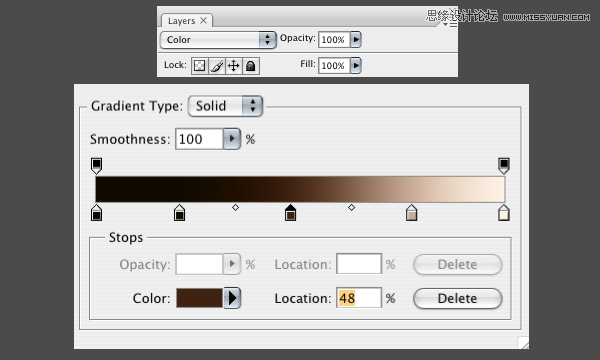
Task: Close the Layers tab with X
Action: point(204,20)
